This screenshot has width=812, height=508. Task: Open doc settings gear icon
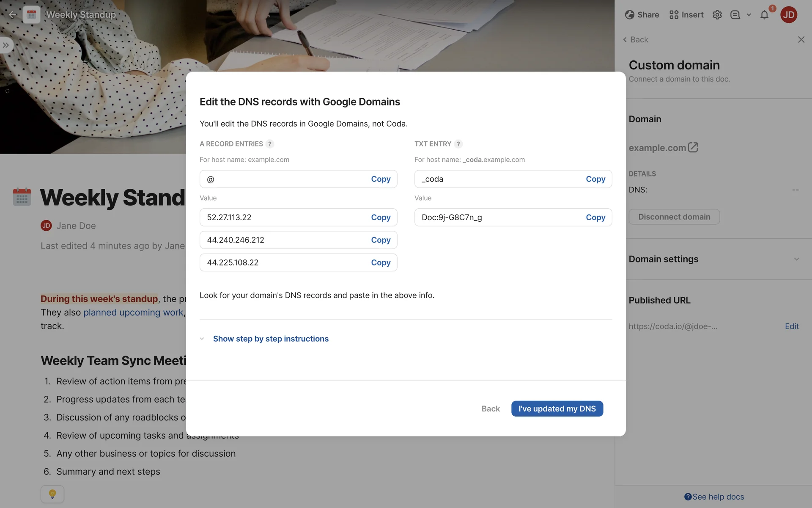tap(717, 15)
